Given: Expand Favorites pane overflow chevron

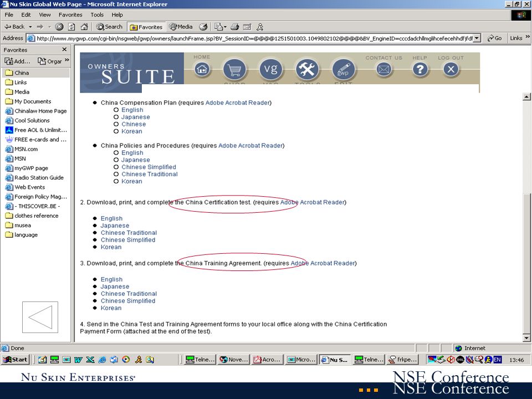Looking at the screenshot, I should 67,60.
